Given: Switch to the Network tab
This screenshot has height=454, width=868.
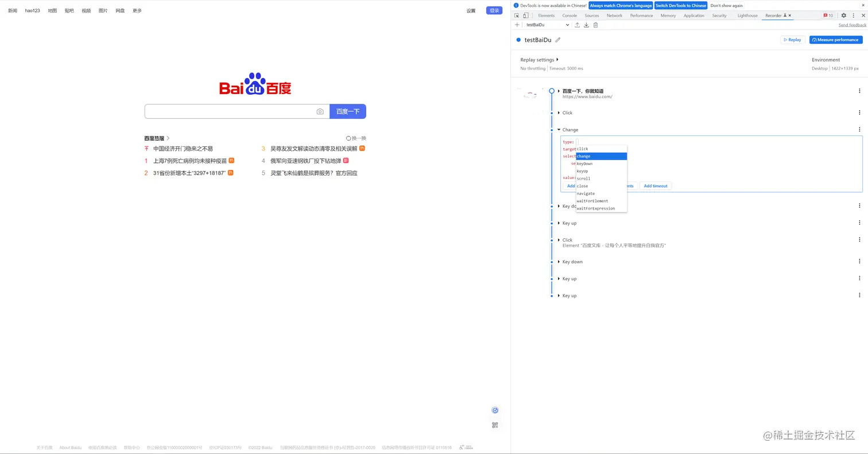Looking at the screenshot, I should tap(614, 15).
